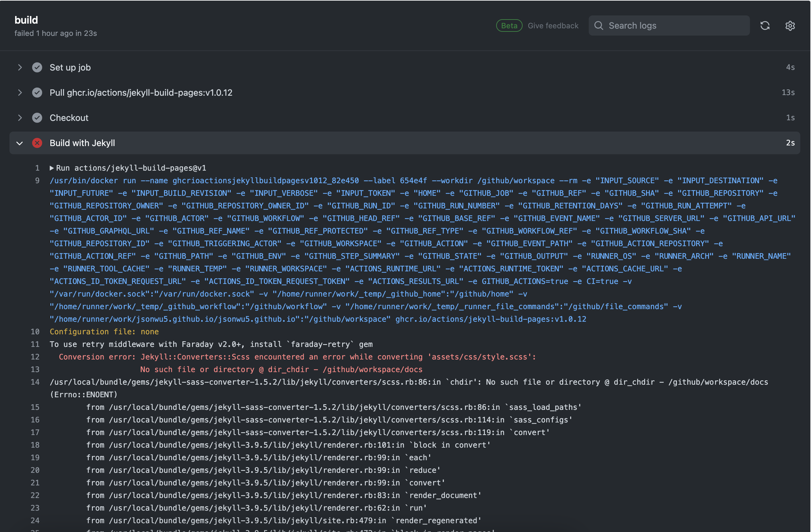The image size is (811, 532).
Task: Click the Beta badge
Action: [509, 25]
